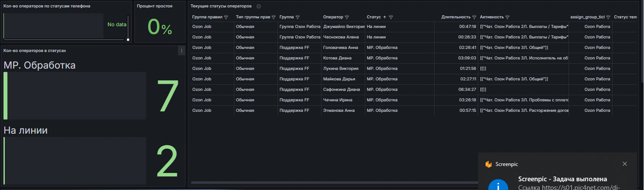
Task: Click the value 7 for МР. Обработка
Action: (168, 97)
